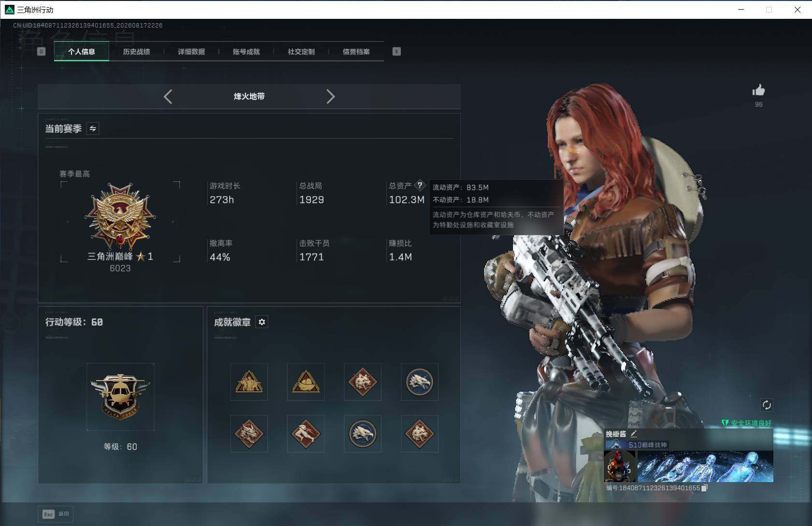The width and height of the screenshot is (812, 526).
Task: Switch to previous game mode with left chevron
Action: [168, 97]
